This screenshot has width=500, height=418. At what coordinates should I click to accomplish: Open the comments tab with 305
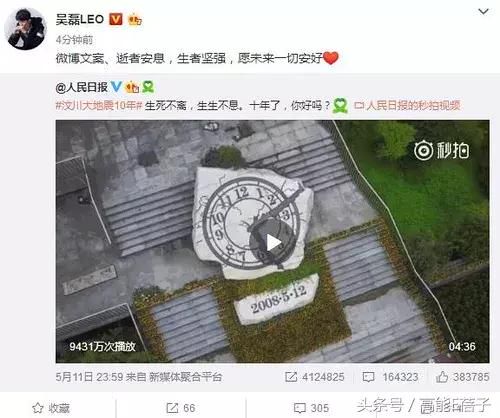(x=311, y=408)
